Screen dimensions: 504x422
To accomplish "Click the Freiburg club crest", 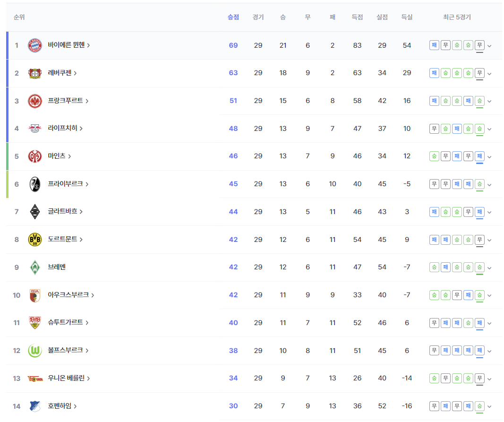I will (x=34, y=184).
